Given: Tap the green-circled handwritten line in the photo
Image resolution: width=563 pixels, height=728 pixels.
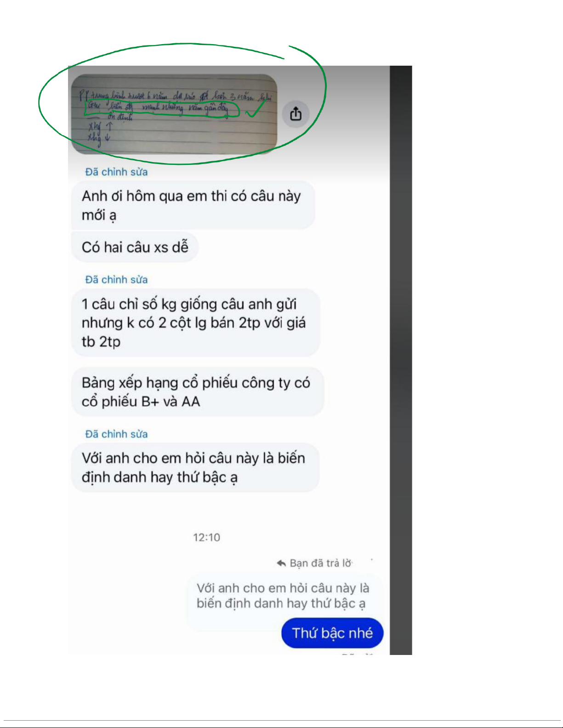Looking at the screenshot, I should click(x=162, y=108).
